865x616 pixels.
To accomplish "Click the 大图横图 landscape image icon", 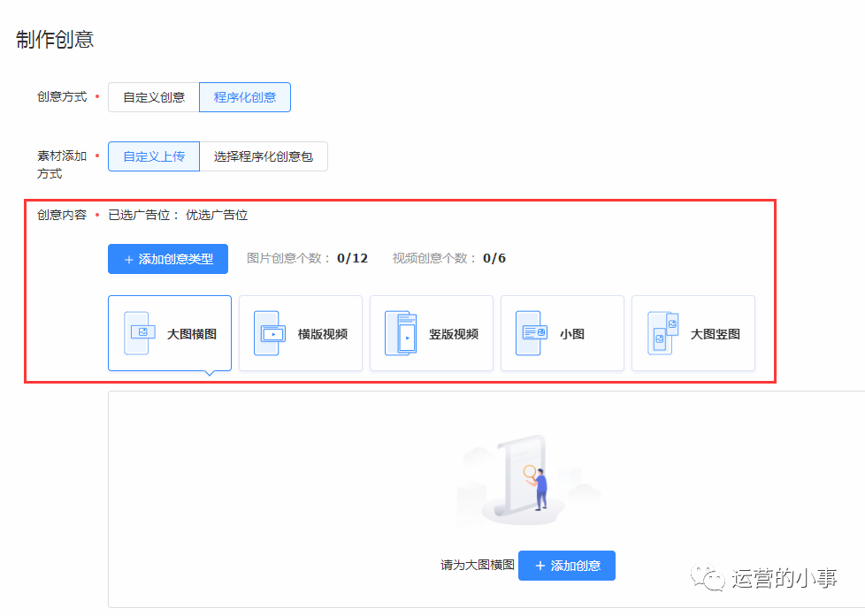I will pos(137,333).
